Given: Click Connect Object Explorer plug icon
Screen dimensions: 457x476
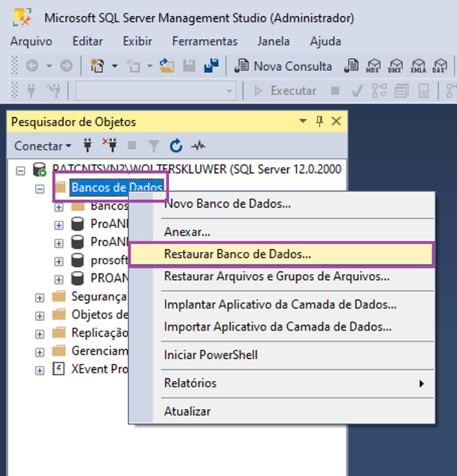Looking at the screenshot, I should (88, 146).
